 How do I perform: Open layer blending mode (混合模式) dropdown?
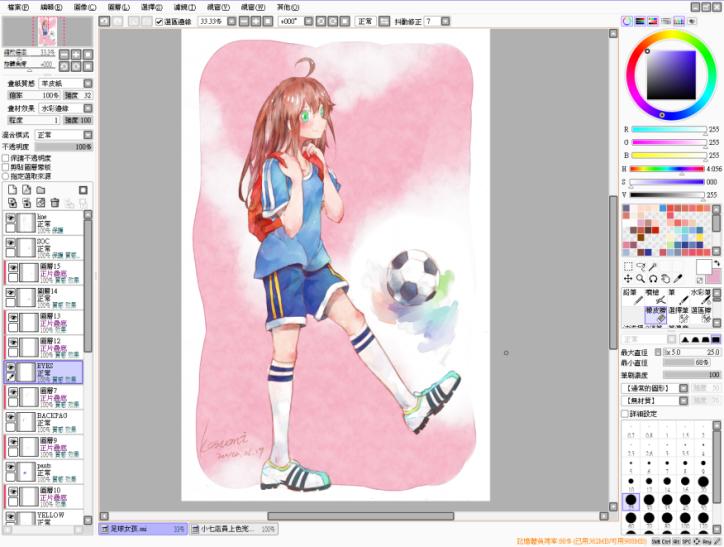[88, 135]
